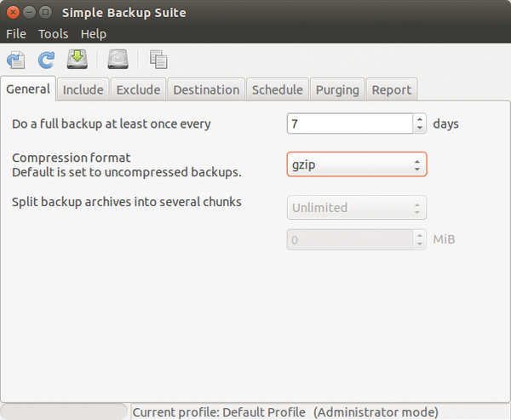
Task: Switch to the Destination tab
Action: [x=206, y=89]
